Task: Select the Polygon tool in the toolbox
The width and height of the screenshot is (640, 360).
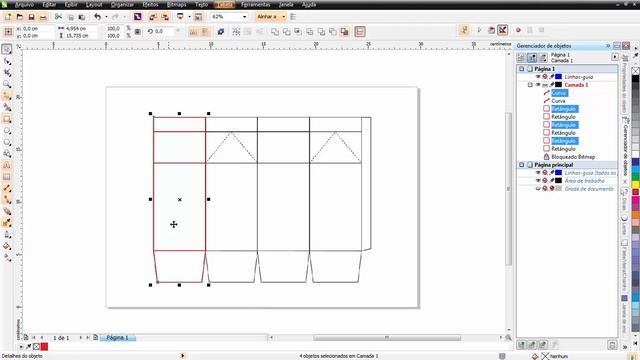Action: pos(7,142)
